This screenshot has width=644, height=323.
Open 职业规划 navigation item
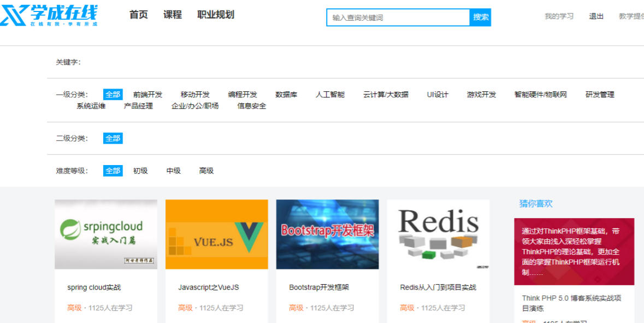[x=216, y=15]
